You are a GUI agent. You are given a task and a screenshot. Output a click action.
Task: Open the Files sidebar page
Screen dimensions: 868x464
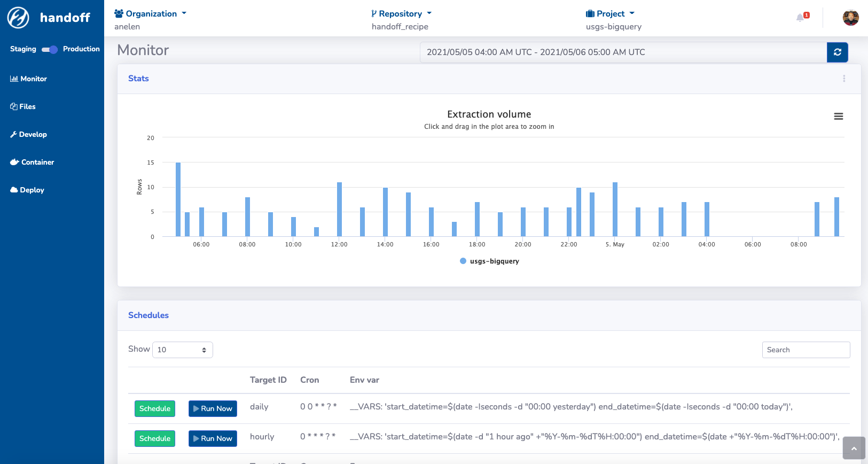coord(22,106)
